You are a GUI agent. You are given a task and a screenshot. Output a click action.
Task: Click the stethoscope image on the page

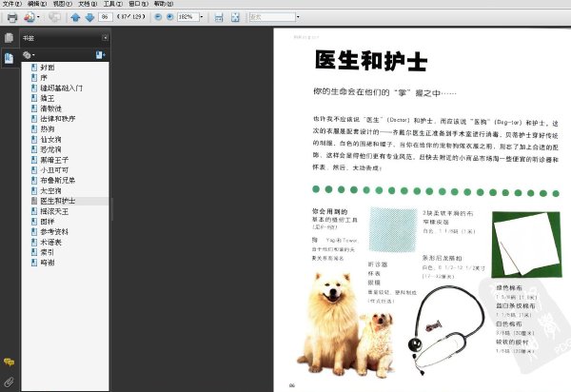point(446,329)
